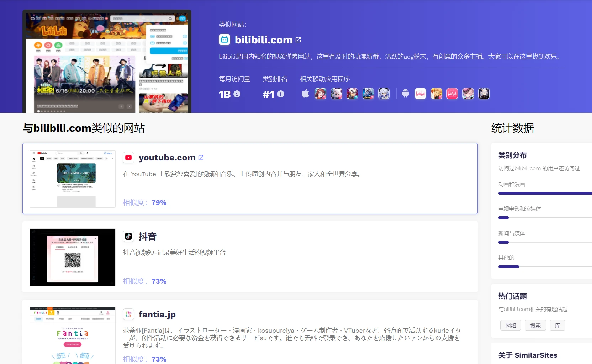This screenshot has width=592, height=364.
Task: Open the Android app with the orange-haired character
Action: [437, 94]
